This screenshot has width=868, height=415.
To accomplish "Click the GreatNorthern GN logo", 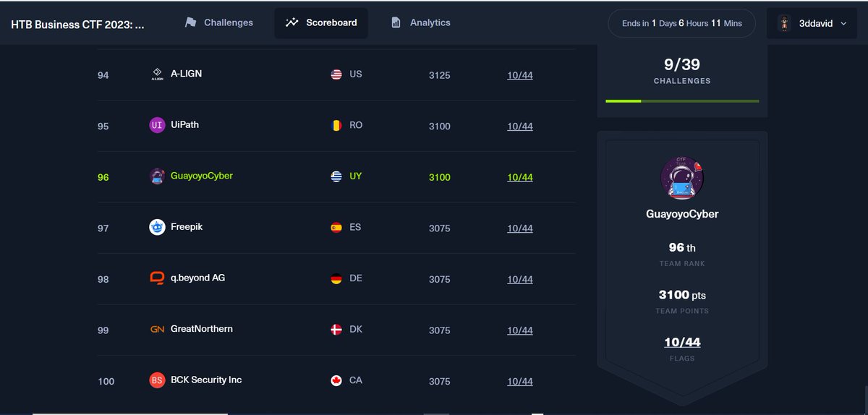I will (157, 330).
